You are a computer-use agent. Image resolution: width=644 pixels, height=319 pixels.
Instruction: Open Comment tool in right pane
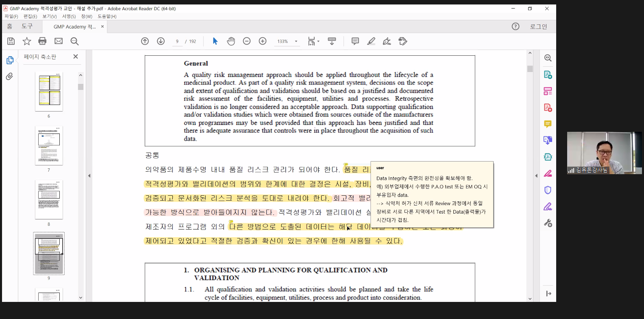click(x=548, y=124)
